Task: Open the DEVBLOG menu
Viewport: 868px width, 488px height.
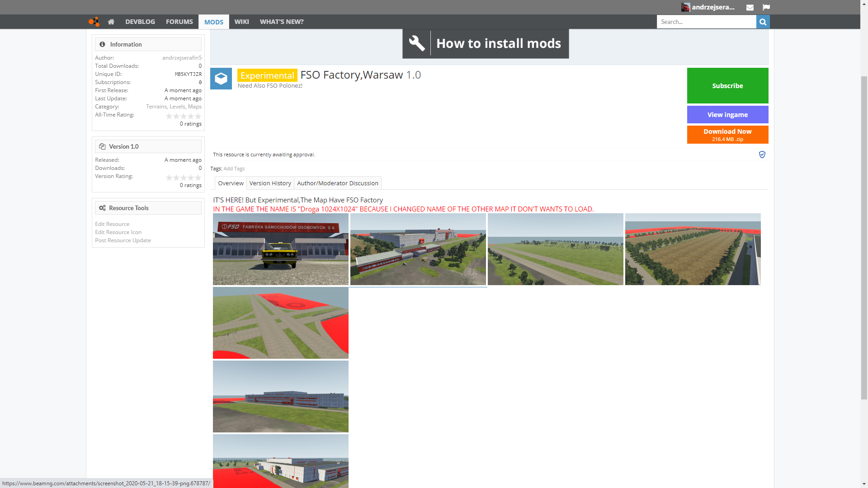Action: (x=140, y=22)
